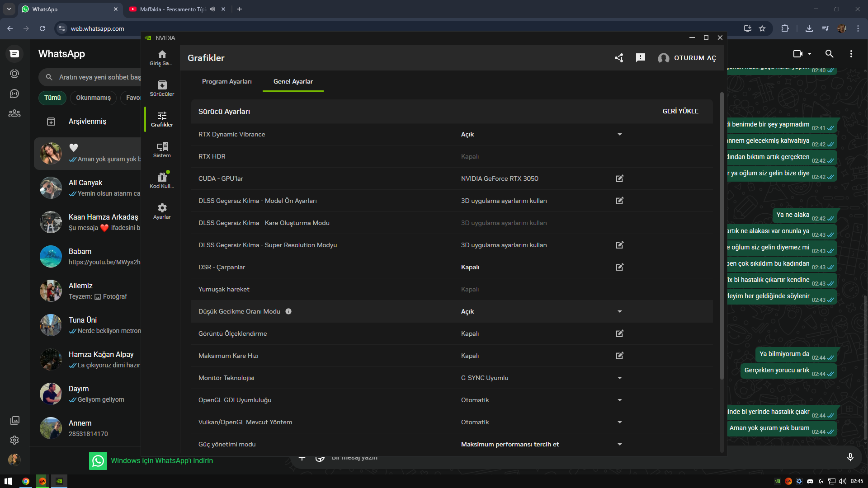Viewport: 868px width, 488px height.
Task: Open Kod Kullan gift icon in NVIDIA
Action: (162, 180)
